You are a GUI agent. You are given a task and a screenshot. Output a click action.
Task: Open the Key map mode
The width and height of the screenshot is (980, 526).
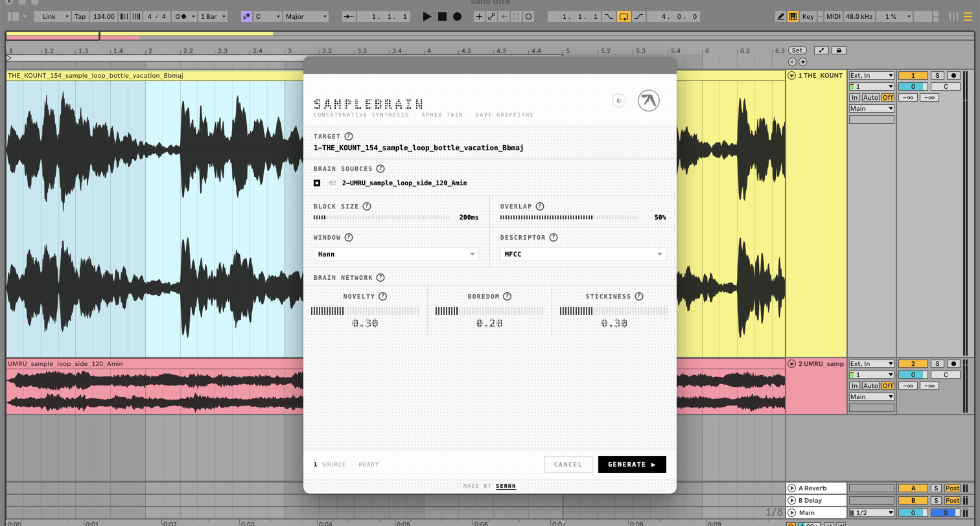point(808,16)
